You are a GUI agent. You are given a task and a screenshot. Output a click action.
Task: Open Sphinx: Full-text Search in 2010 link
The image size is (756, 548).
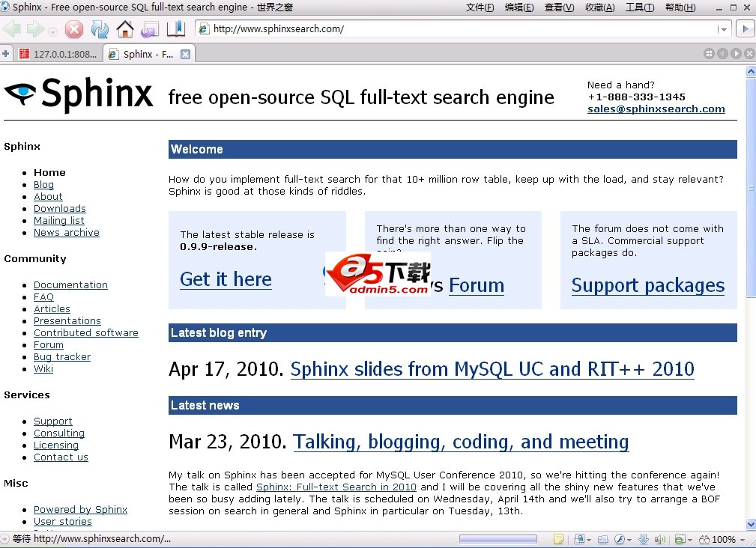tap(336, 487)
